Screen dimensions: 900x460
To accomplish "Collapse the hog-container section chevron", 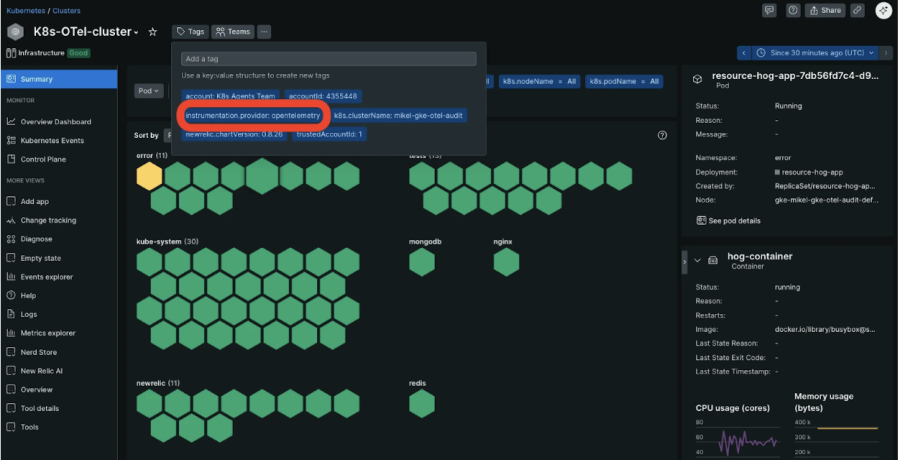I will tap(697, 261).
